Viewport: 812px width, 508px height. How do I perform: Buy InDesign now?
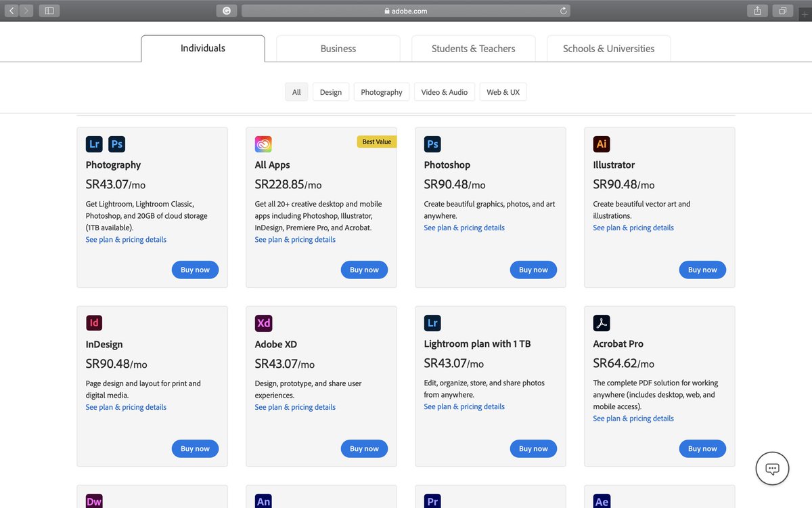pos(195,448)
